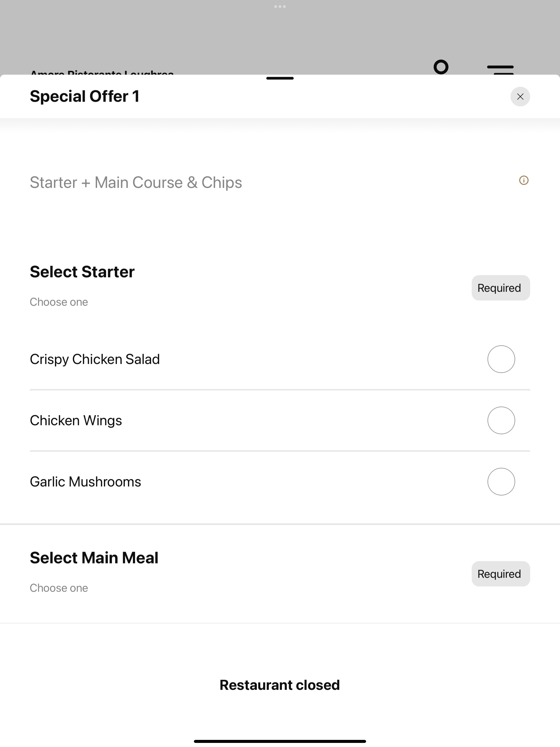Tap the Starter + Main Course & Chips description
This screenshot has height=747, width=560.
pyautogui.click(x=136, y=182)
